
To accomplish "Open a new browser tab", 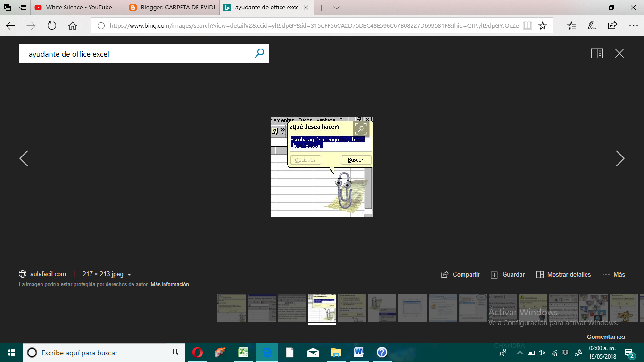I will [x=322, y=8].
